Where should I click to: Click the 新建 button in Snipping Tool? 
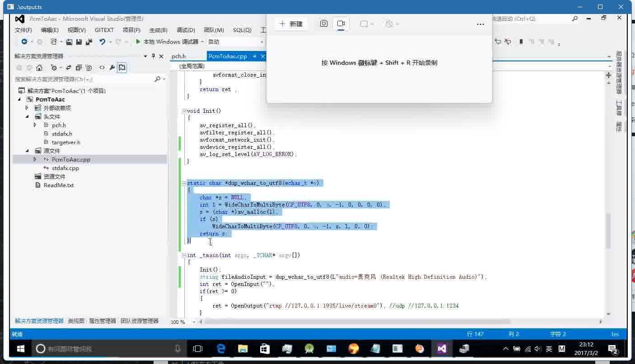(x=291, y=24)
